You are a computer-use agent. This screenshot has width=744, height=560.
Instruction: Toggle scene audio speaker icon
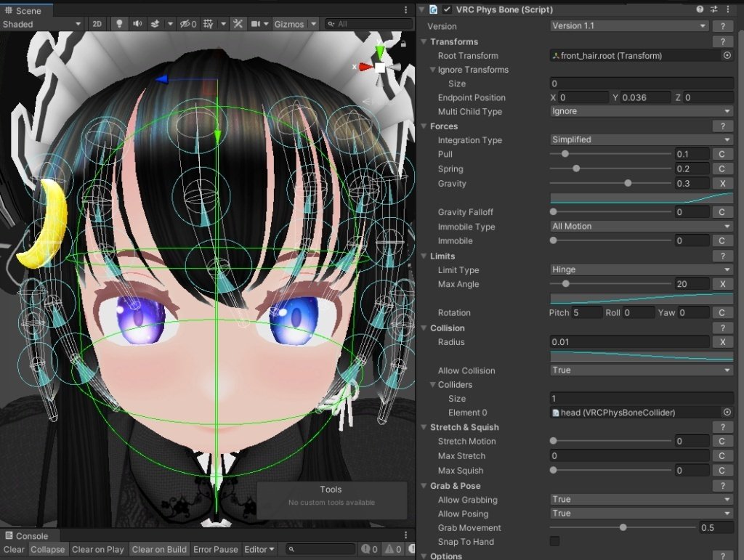tap(137, 24)
